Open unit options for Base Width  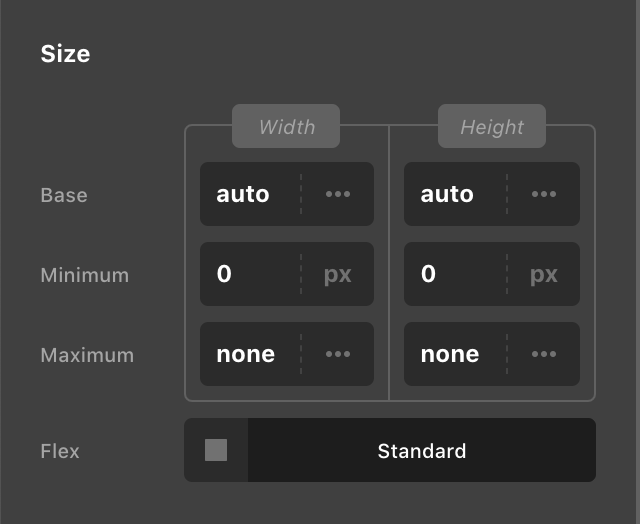coord(338,194)
